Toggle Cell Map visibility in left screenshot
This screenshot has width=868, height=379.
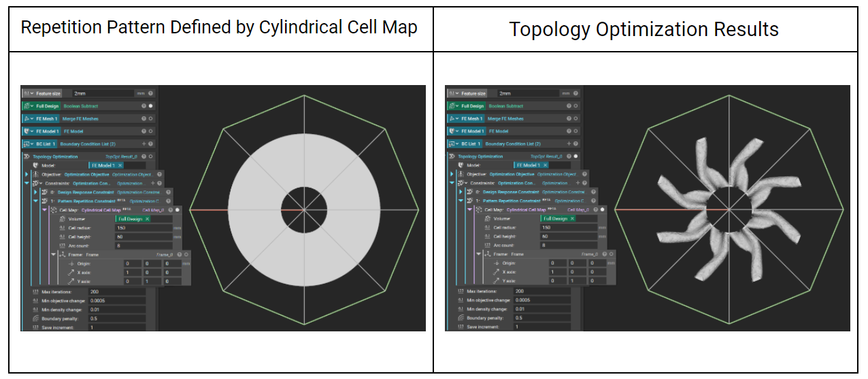(178, 210)
